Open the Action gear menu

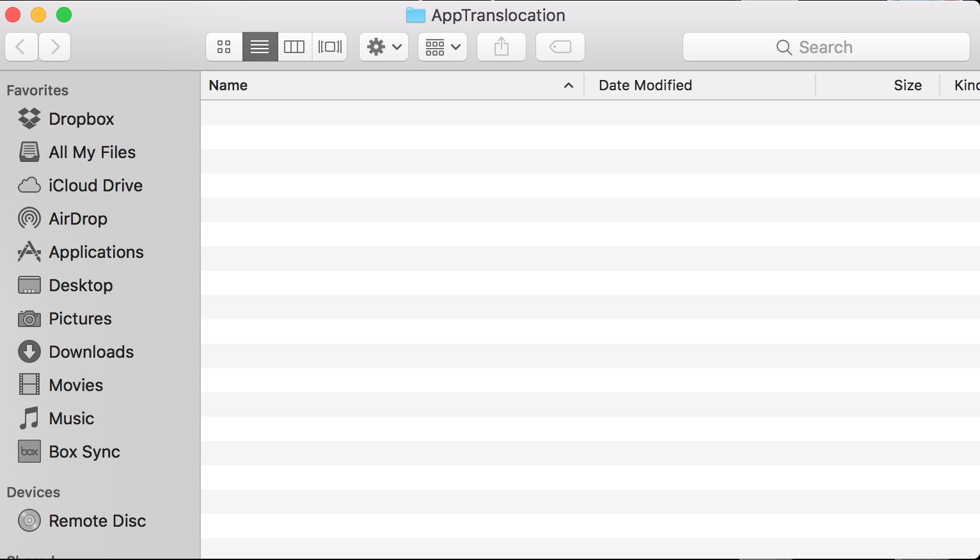click(x=384, y=47)
